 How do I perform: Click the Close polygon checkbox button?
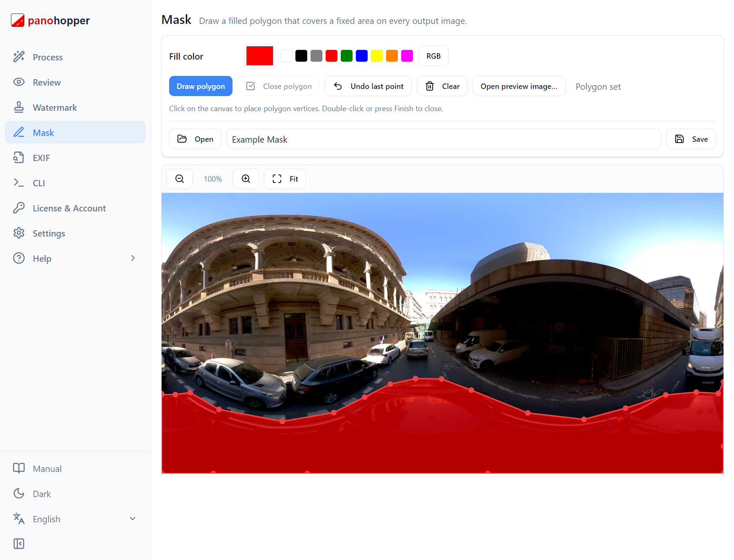click(x=279, y=86)
